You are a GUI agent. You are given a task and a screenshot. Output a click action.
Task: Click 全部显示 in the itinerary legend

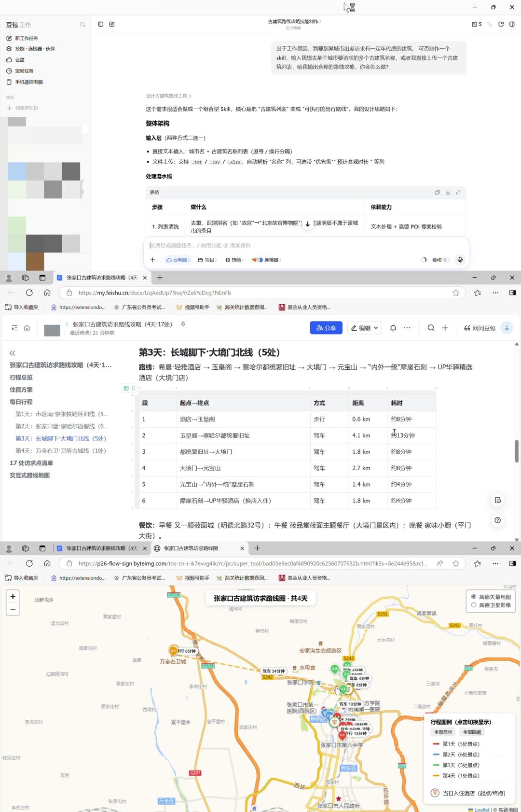[443, 732]
